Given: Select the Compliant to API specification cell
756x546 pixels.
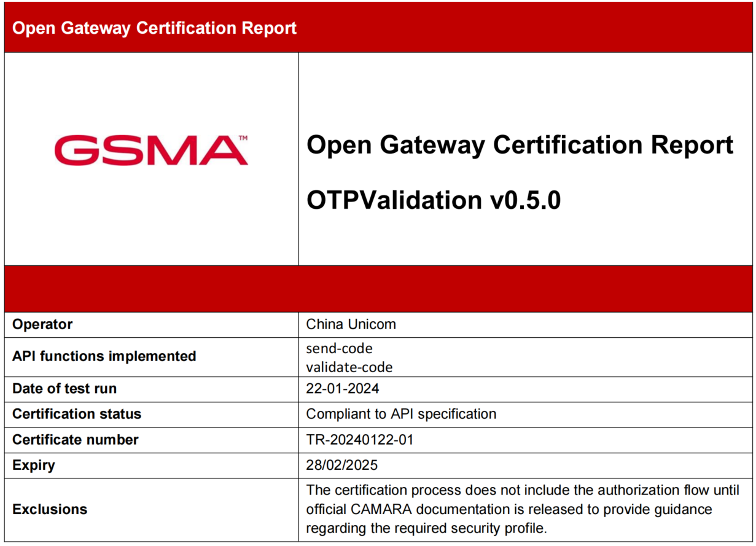Looking at the screenshot, I should click(400, 414).
